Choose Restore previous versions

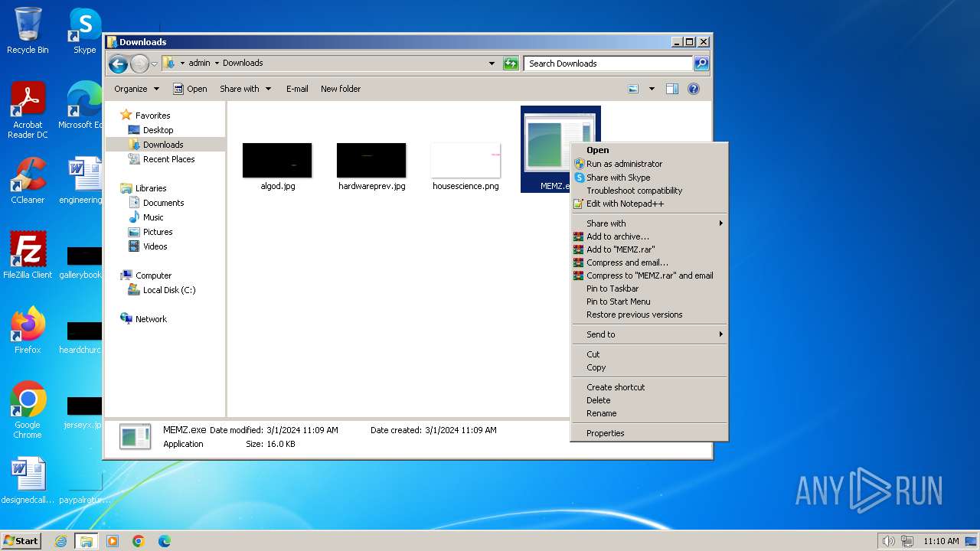pyautogui.click(x=649, y=315)
